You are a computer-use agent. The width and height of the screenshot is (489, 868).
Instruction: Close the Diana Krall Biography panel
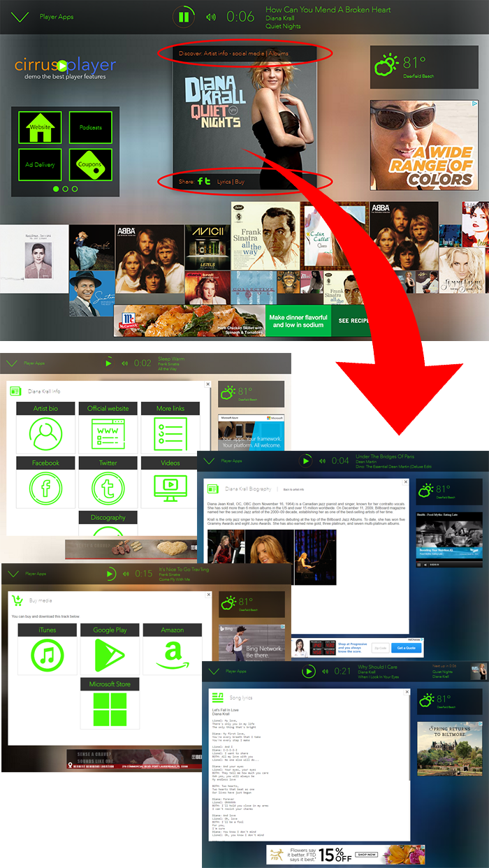click(x=407, y=482)
